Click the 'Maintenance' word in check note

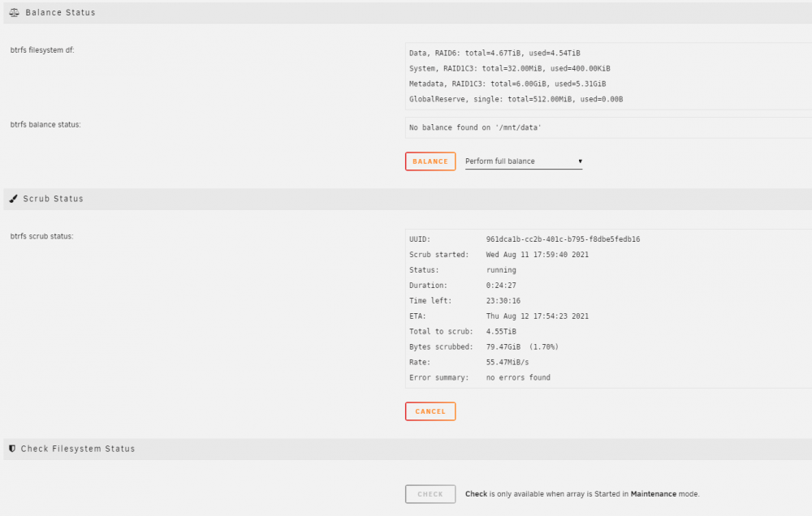coord(653,494)
